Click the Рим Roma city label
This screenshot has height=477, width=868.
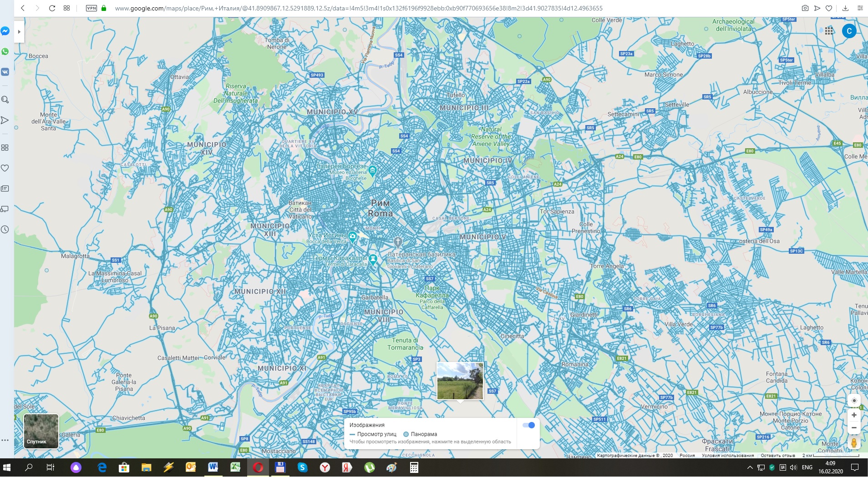(x=381, y=208)
